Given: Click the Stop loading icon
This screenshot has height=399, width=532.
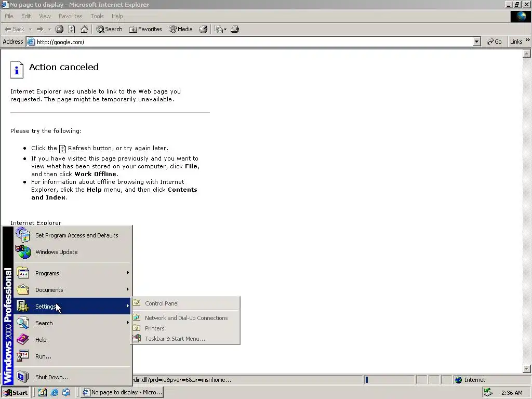Looking at the screenshot, I should 59,29.
